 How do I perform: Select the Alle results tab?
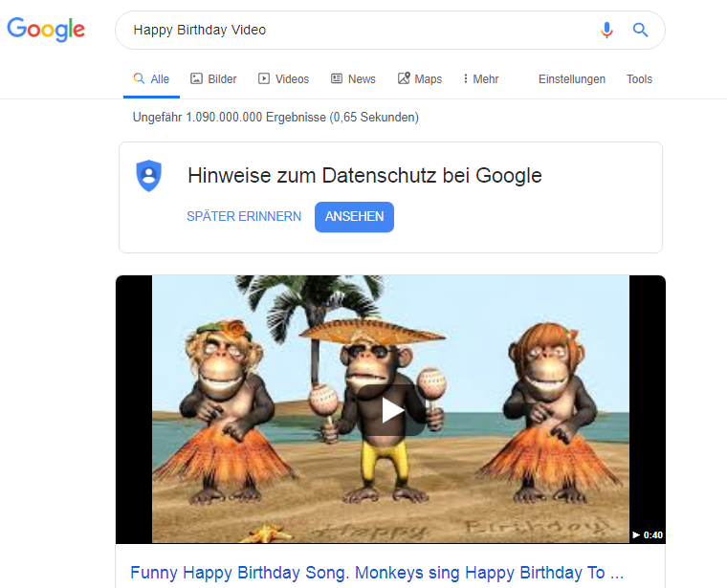point(151,79)
